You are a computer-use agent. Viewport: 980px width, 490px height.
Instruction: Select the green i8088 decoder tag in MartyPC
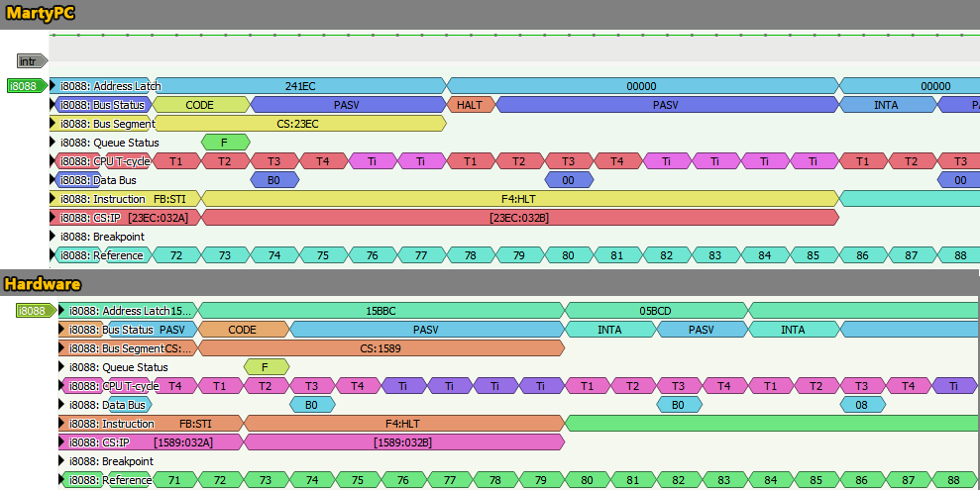point(27,86)
